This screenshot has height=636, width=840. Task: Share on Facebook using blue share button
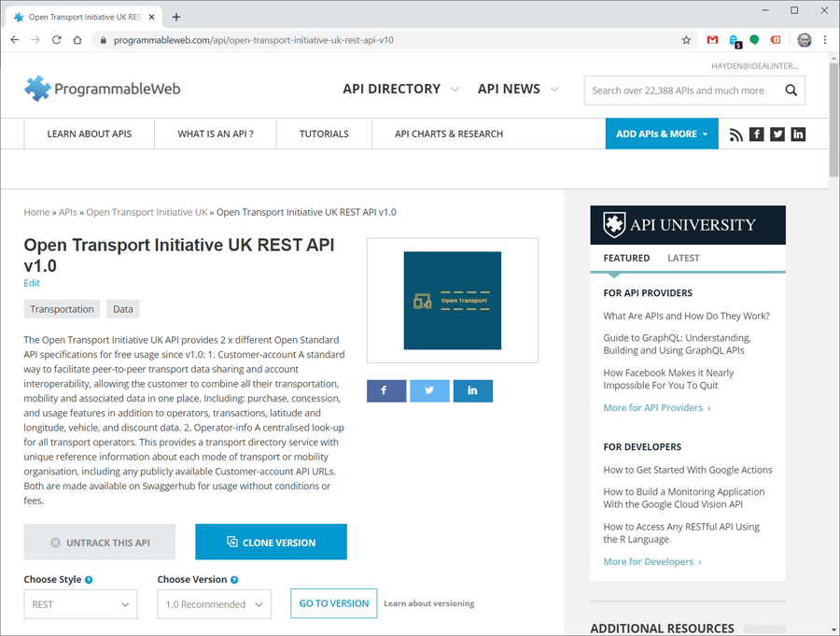point(386,390)
